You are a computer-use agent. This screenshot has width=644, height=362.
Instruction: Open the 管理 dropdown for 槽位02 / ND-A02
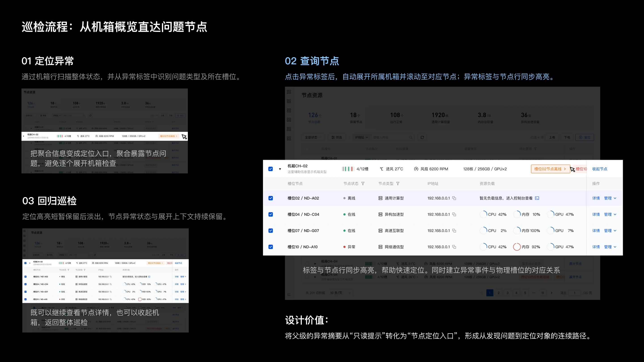click(610, 198)
